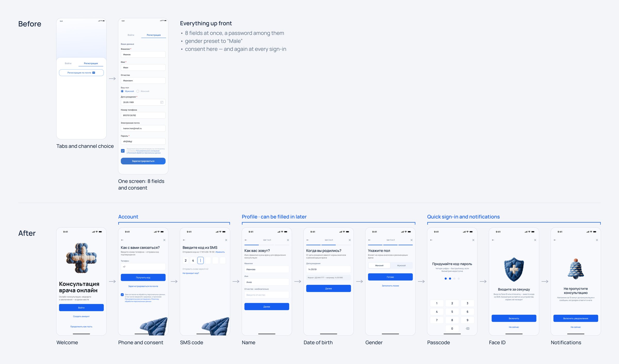
Task: Go back from the Name step screen
Action: (x=246, y=240)
